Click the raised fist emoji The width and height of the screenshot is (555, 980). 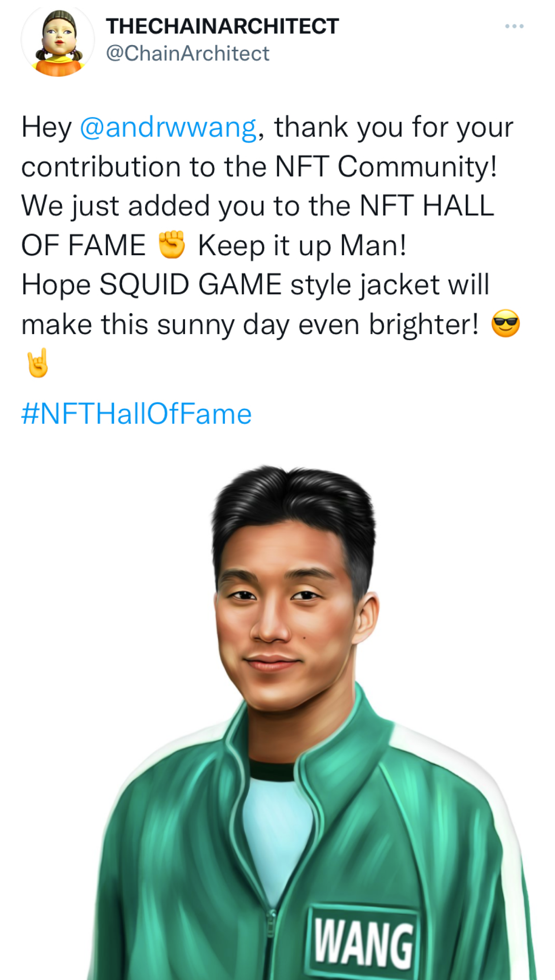coord(172,245)
